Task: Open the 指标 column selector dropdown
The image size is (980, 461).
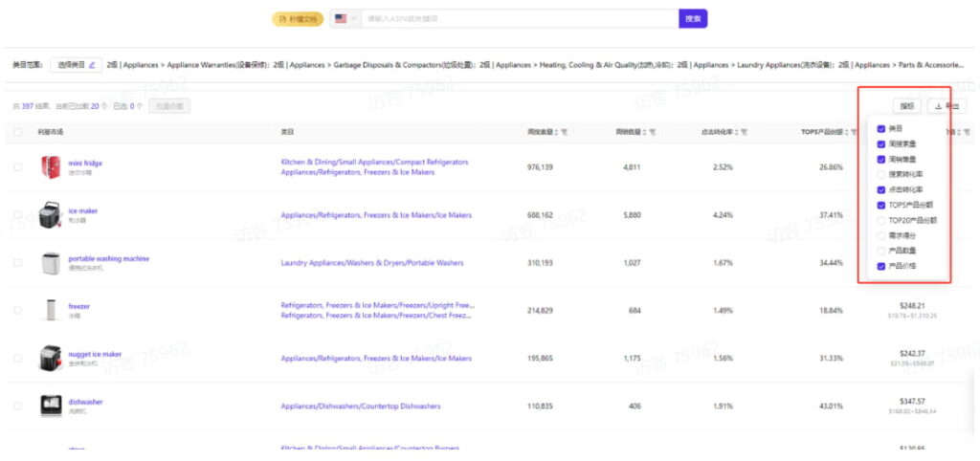Action: [x=906, y=106]
